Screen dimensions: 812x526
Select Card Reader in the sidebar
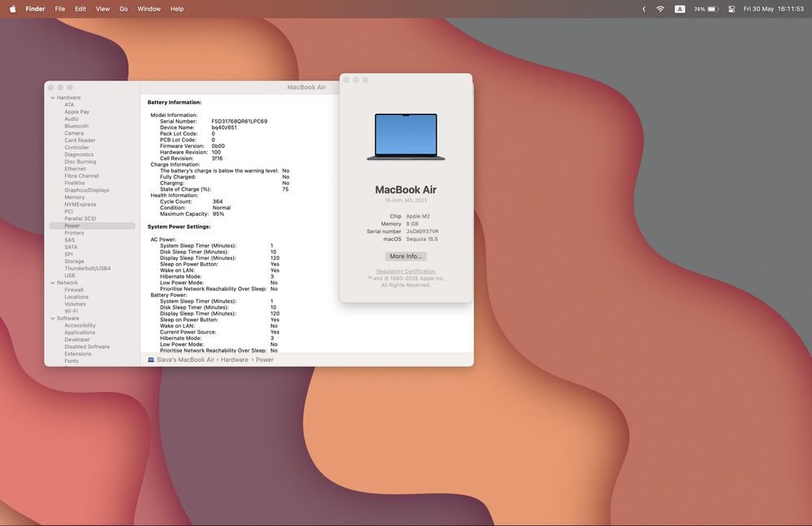point(80,140)
